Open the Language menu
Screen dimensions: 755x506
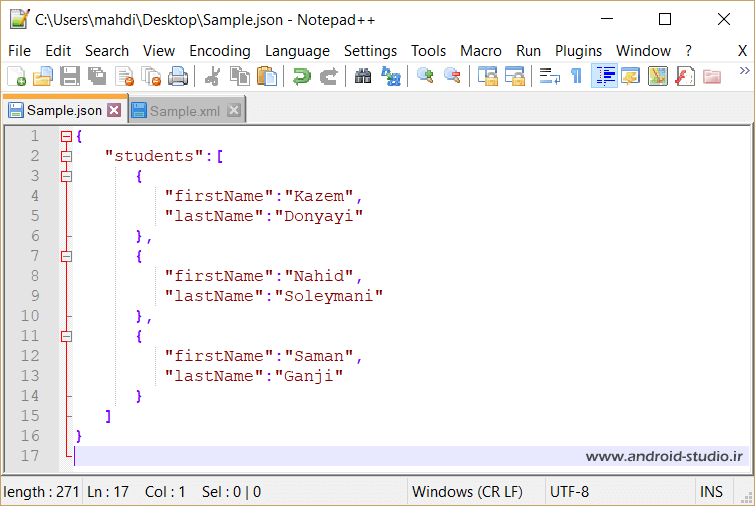point(297,51)
